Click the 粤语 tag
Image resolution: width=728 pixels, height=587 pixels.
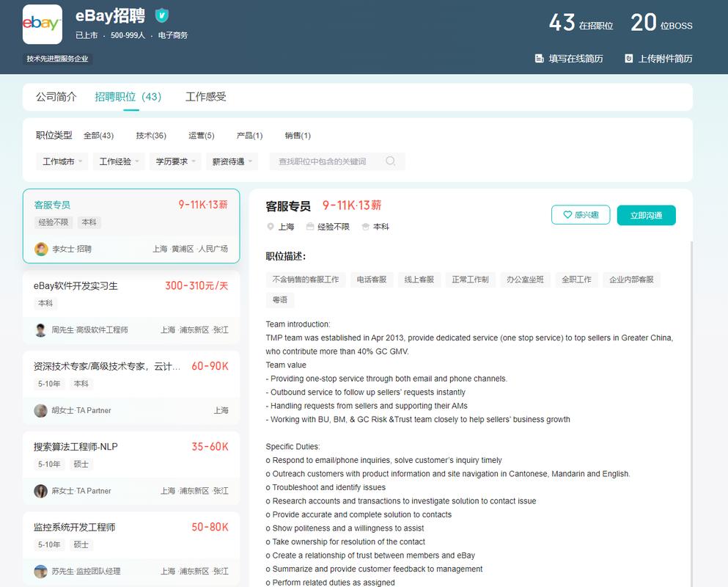280,300
